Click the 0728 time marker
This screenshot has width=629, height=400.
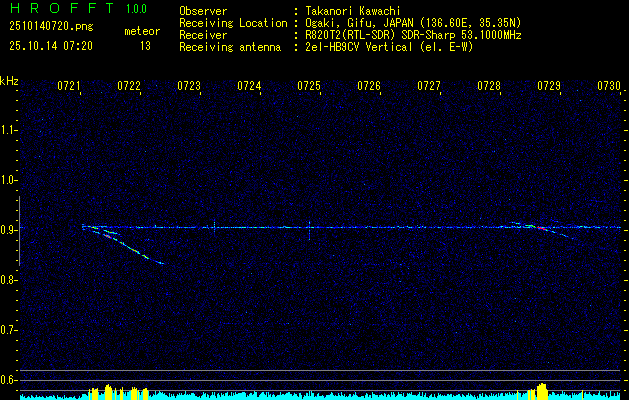(489, 85)
